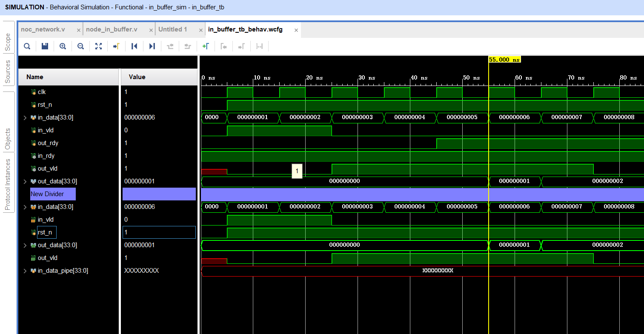Jump to next marker
Viewport: 644px width, 334px height.
tap(241, 46)
